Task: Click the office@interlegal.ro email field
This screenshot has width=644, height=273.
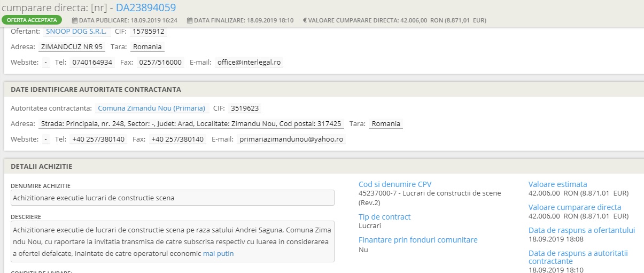Action: (249, 63)
